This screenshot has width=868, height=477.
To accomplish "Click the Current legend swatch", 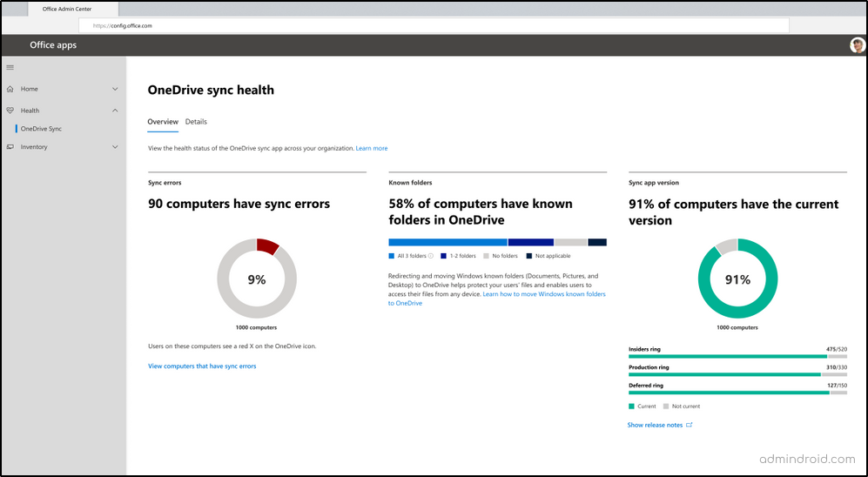I will [631, 406].
